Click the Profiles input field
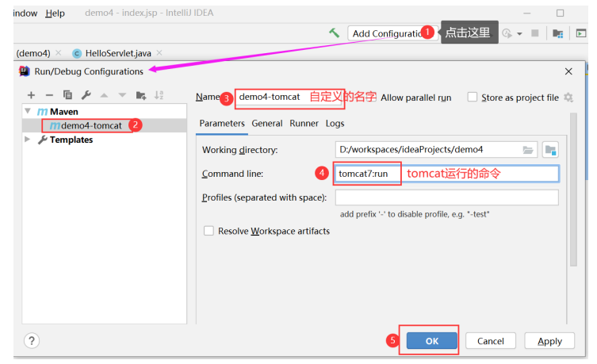This screenshot has width=597, height=364. coord(446,197)
